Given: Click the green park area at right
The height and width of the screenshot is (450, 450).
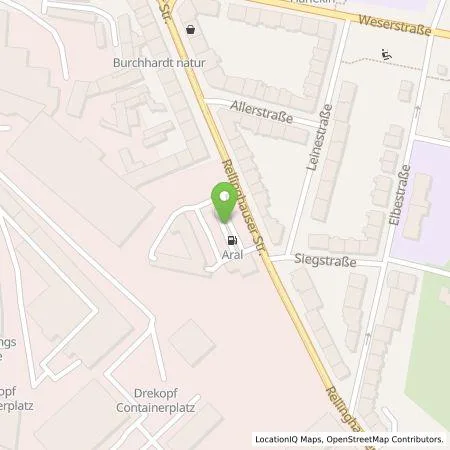Looking at the screenshot, I should [430, 343].
